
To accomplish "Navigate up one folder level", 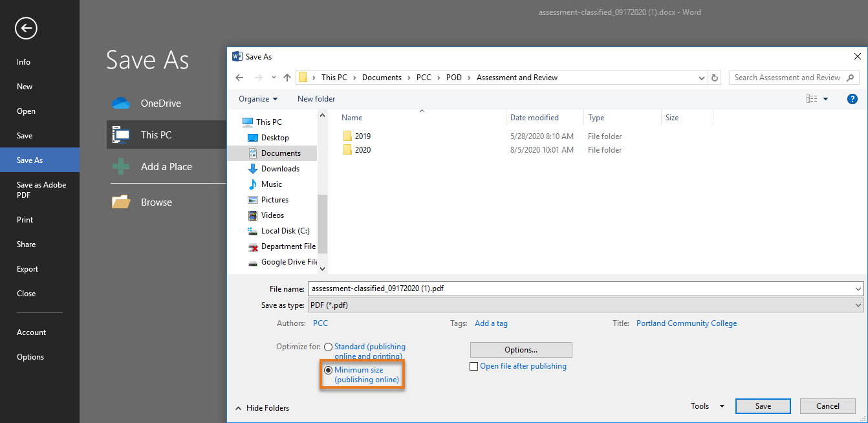I will [x=287, y=77].
